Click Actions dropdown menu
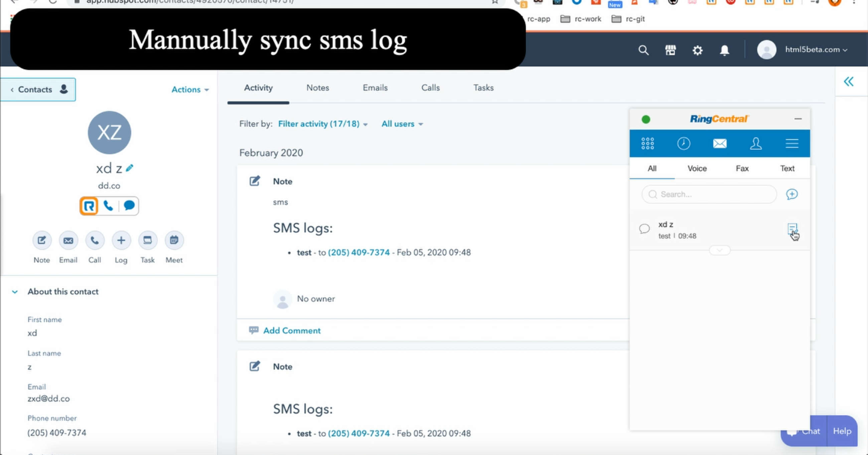Viewport: 868px width, 455px height. [189, 90]
